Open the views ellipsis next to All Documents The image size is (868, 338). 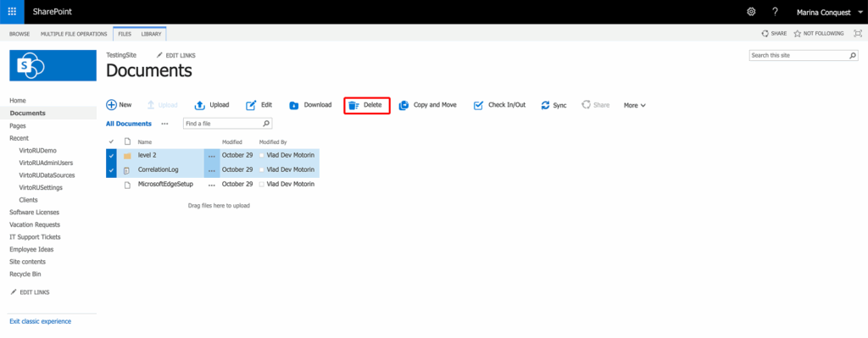coord(164,124)
